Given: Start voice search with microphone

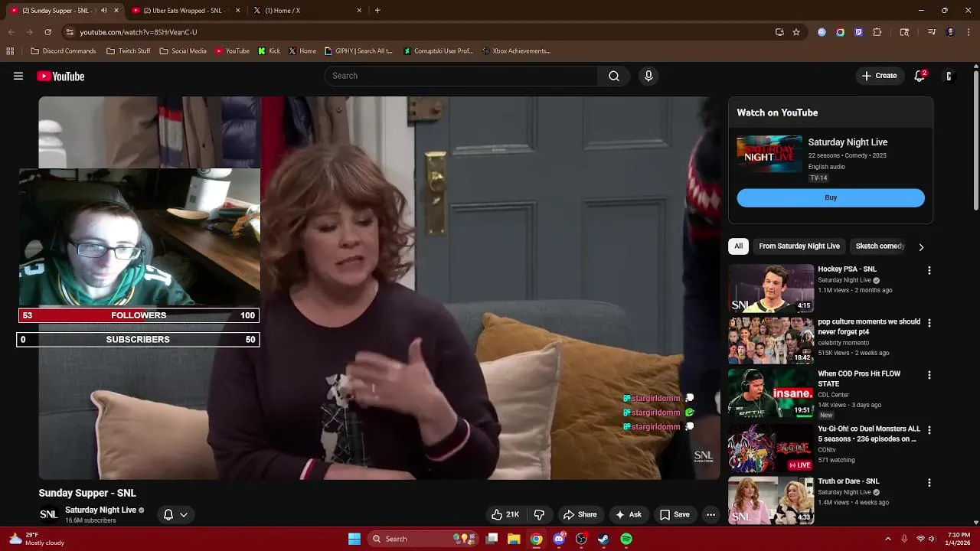Looking at the screenshot, I should (648, 76).
